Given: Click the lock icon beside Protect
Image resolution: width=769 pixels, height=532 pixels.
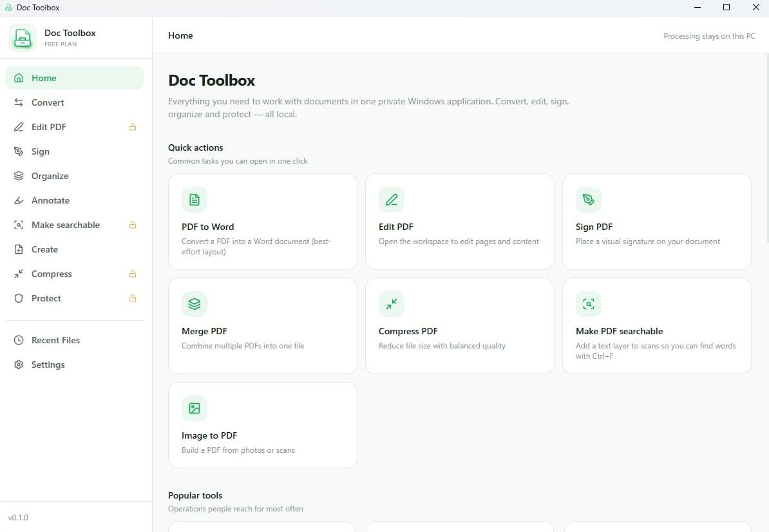Looking at the screenshot, I should (x=133, y=299).
